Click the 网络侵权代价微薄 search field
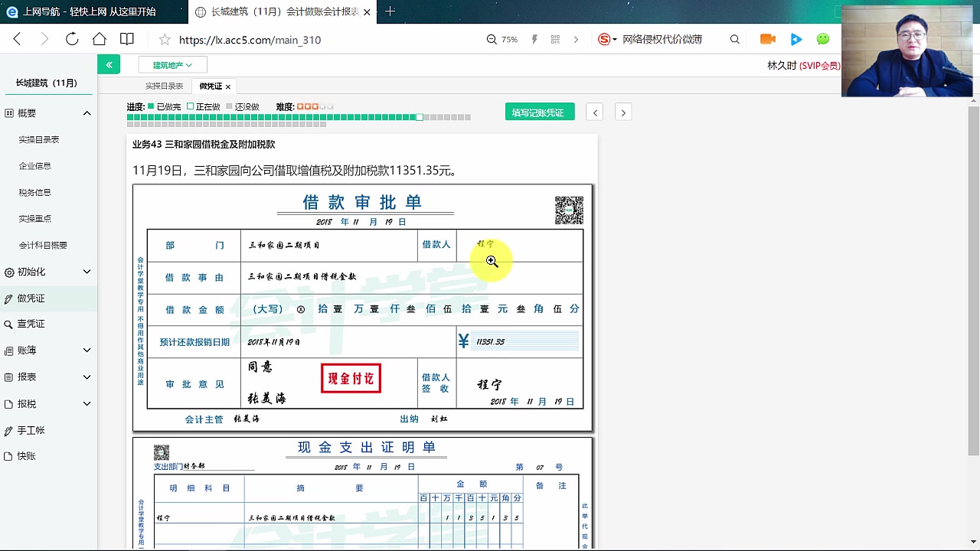The width and height of the screenshot is (980, 551). pyautogui.click(x=662, y=40)
